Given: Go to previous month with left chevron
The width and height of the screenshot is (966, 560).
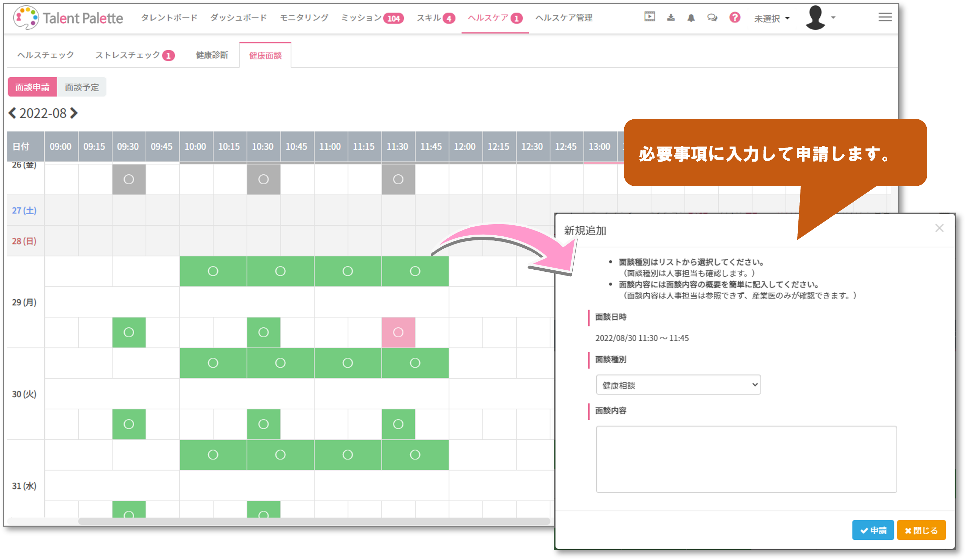Looking at the screenshot, I should point(12,113).
